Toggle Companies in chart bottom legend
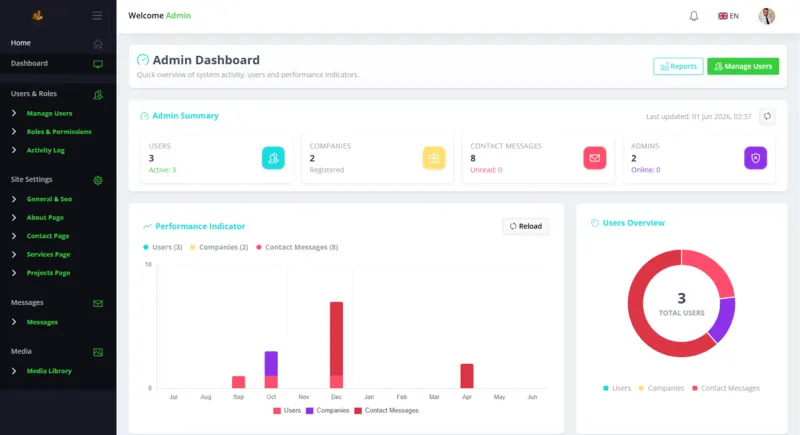The image size is (800, 435). (328, 411)
